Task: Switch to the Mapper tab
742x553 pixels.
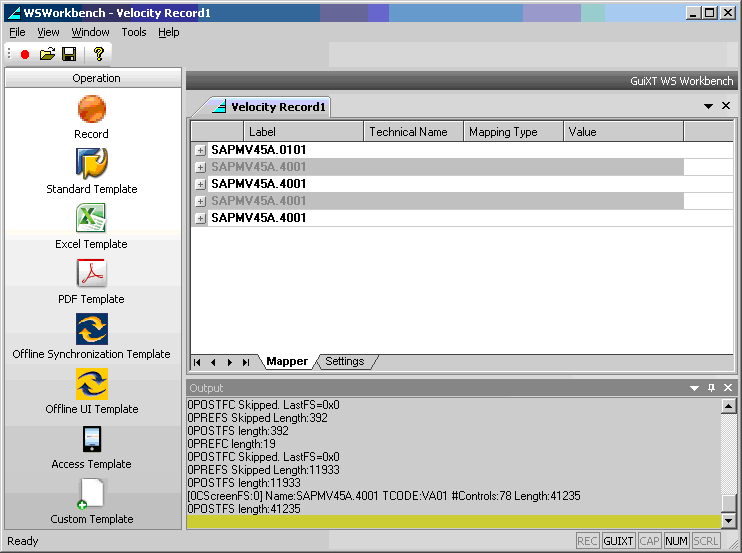Action: click(287, 361)
